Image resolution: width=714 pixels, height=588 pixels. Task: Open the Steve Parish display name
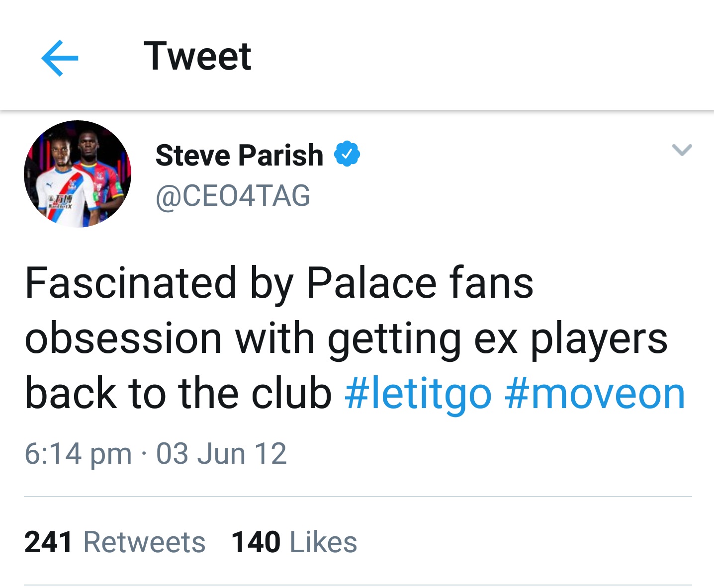(239, 155)
